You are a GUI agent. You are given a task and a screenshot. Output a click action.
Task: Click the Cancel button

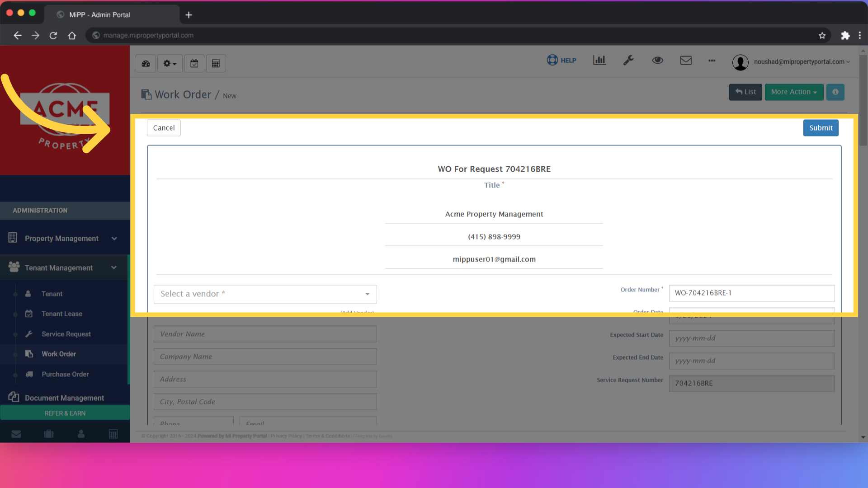click(164, 127)
